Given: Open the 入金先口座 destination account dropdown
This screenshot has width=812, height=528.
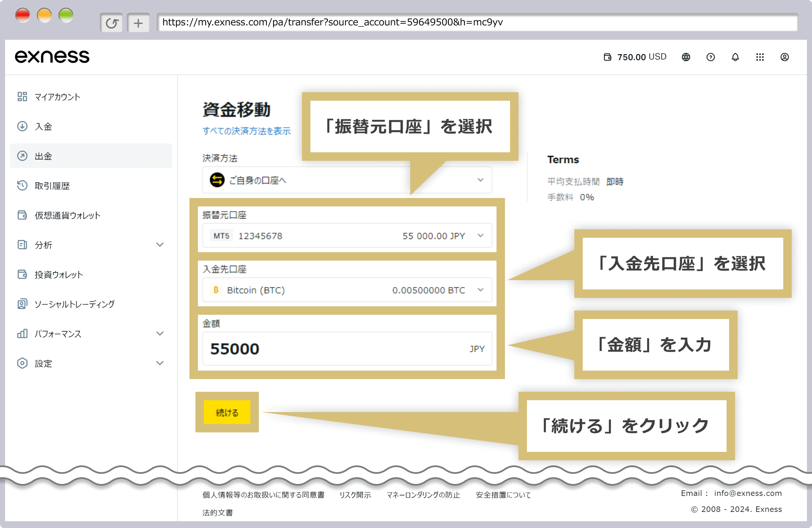Looking at the screenshot, I should pos(347,290).
